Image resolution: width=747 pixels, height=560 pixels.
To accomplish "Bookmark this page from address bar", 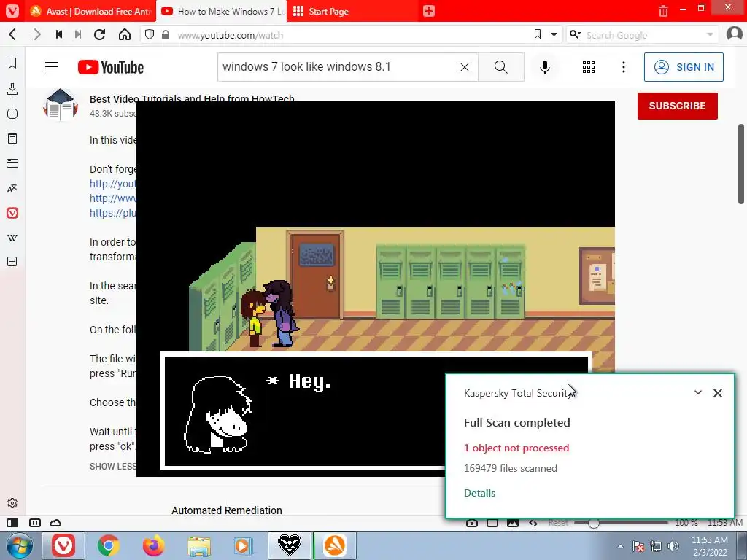I will pos(538,34).
